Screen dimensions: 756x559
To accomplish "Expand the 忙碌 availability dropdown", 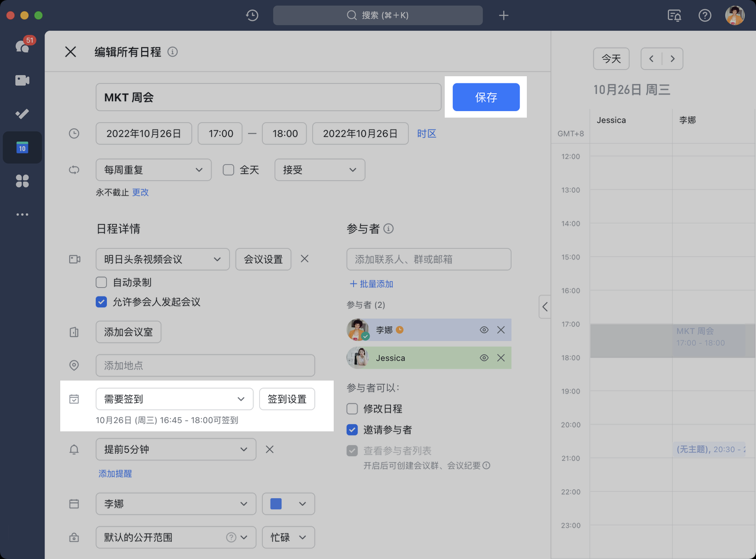I will pos(288,537).
